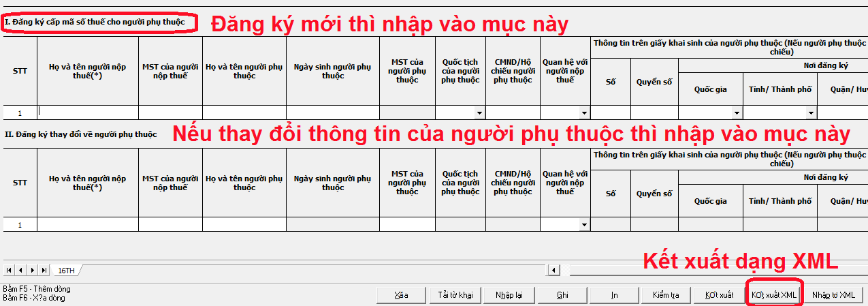
Task: Jump to first sheet using navigation arrow
Action: coord(10,271)
